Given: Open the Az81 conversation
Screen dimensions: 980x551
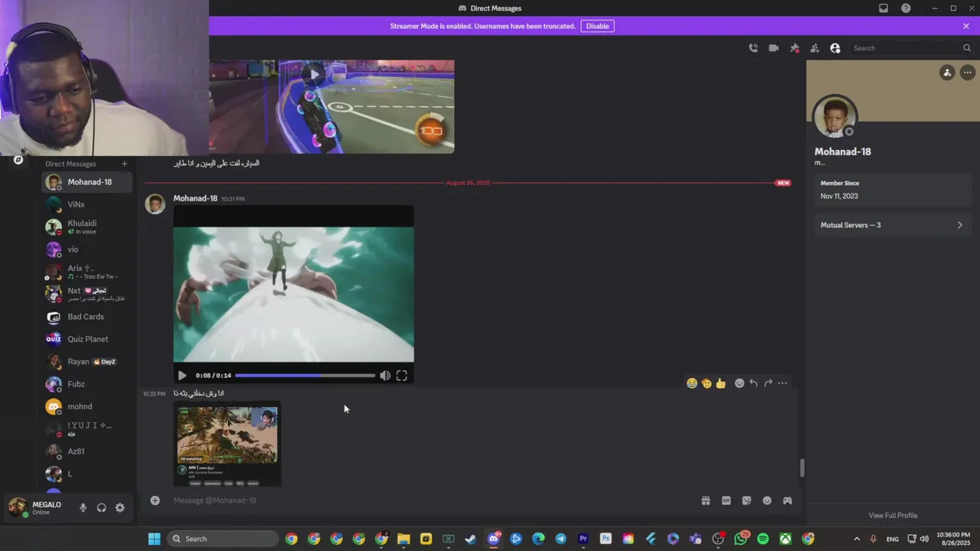Looking at the screenshot, I should [87, 452].
